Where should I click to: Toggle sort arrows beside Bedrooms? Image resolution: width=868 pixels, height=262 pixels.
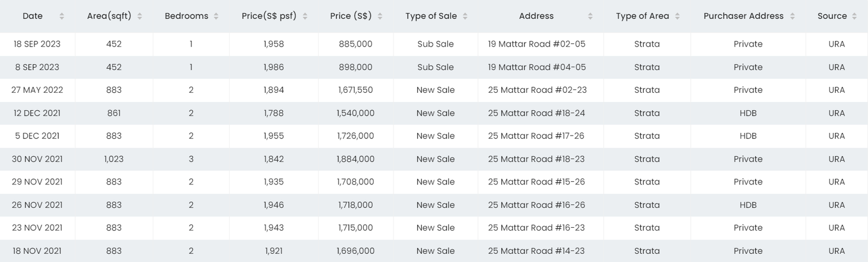216,16
